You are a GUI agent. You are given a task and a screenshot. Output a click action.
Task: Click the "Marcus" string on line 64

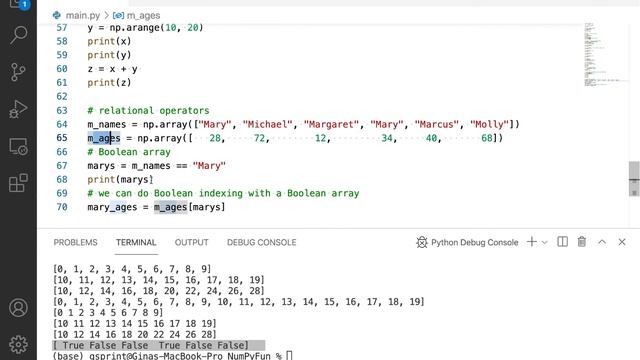coord(436,124)
